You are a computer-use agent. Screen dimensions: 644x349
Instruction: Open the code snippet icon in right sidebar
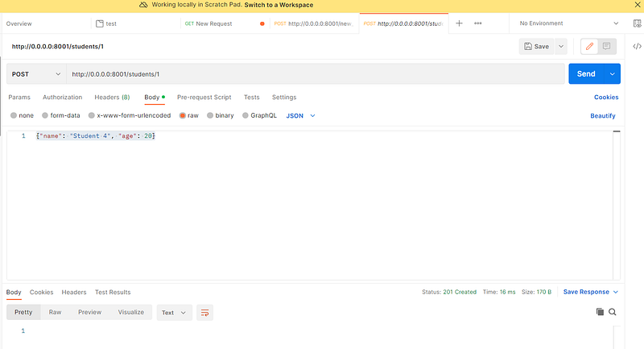[x=637, y=47]
